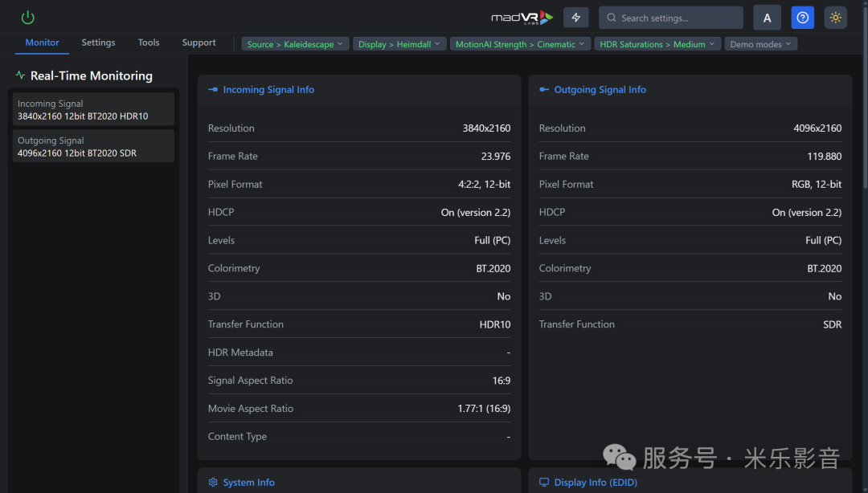Viewport: 868px width, 493px height.
Task: Switch to the Settings tab
Action: point(98,43)
